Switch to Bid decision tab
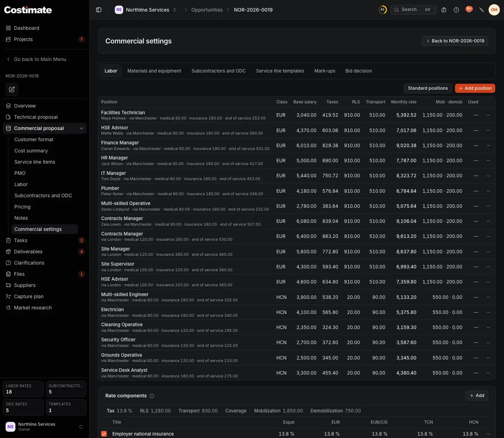504x438 pixels. tap(358, 71)
